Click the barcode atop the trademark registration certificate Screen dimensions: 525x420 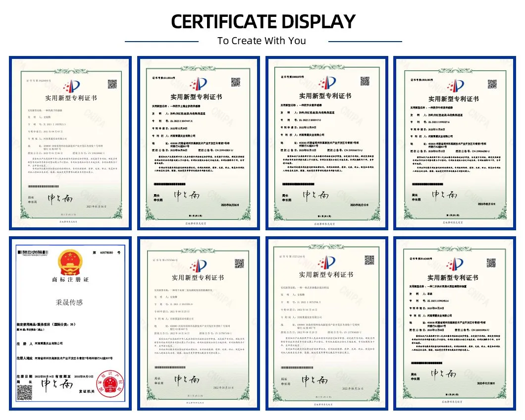[x=32, y=253]
